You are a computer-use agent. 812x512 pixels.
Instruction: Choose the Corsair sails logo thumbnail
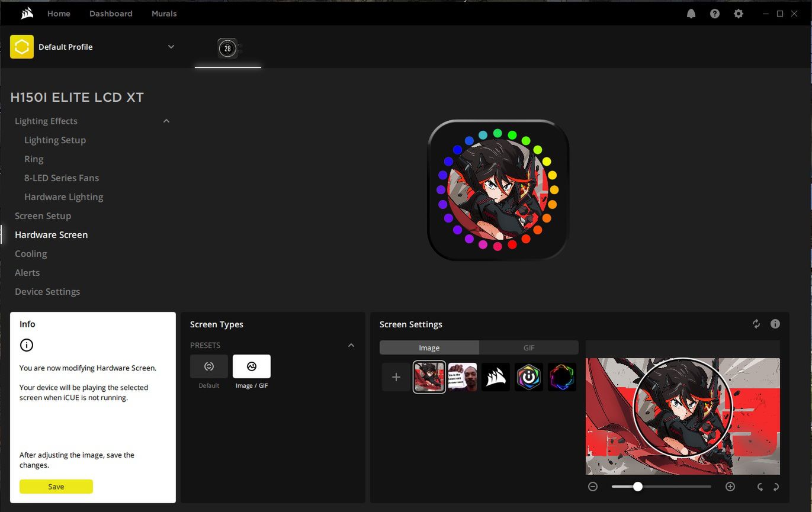[x=496, y=377]
